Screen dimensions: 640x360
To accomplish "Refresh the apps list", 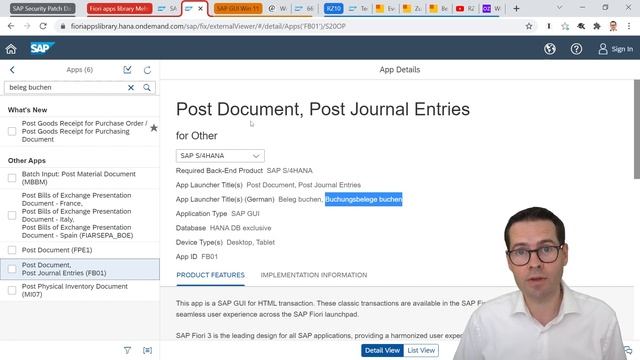I will tap(147, 70).
